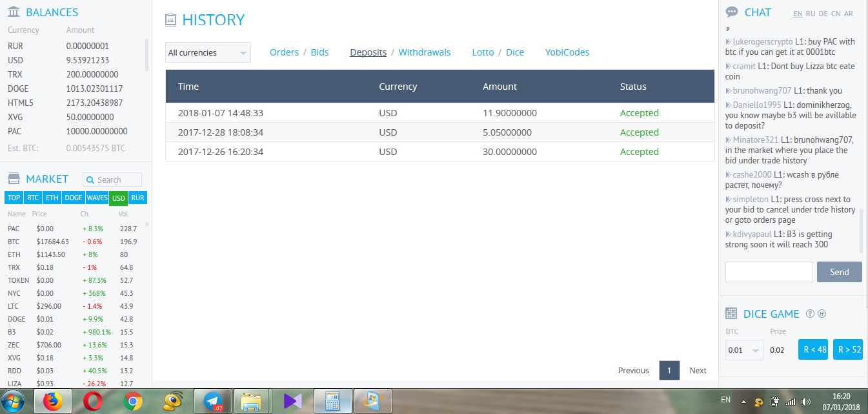
Task: Open the 'All currencies' dropdown
Action: click(208, 53)
